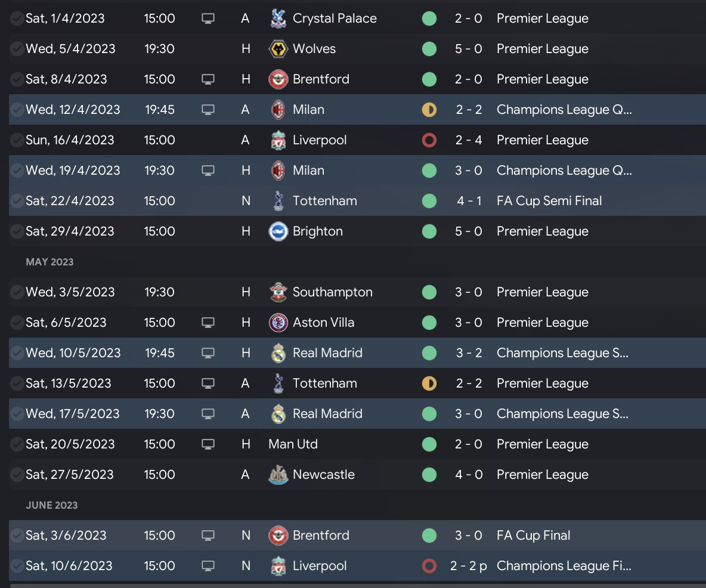Screen dimensions: 706x588
Task: Open the FA Cup Semi Final competition link
Action: click(549, 201)
